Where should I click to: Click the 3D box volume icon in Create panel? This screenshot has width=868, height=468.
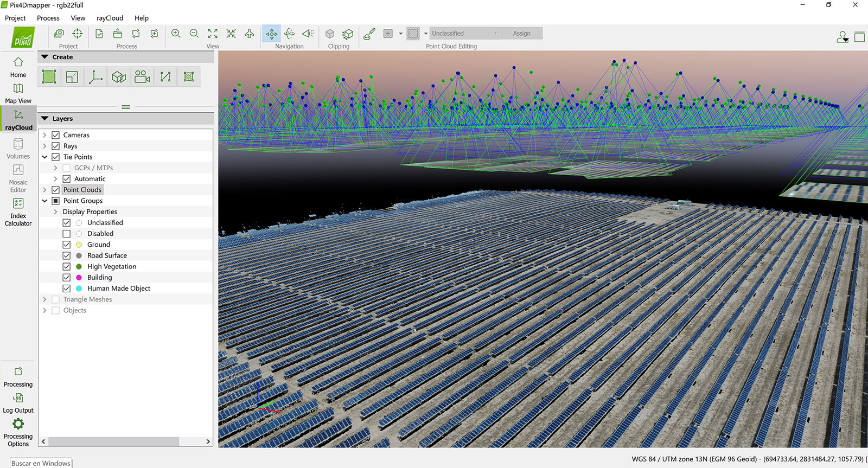tap(119, 77)
